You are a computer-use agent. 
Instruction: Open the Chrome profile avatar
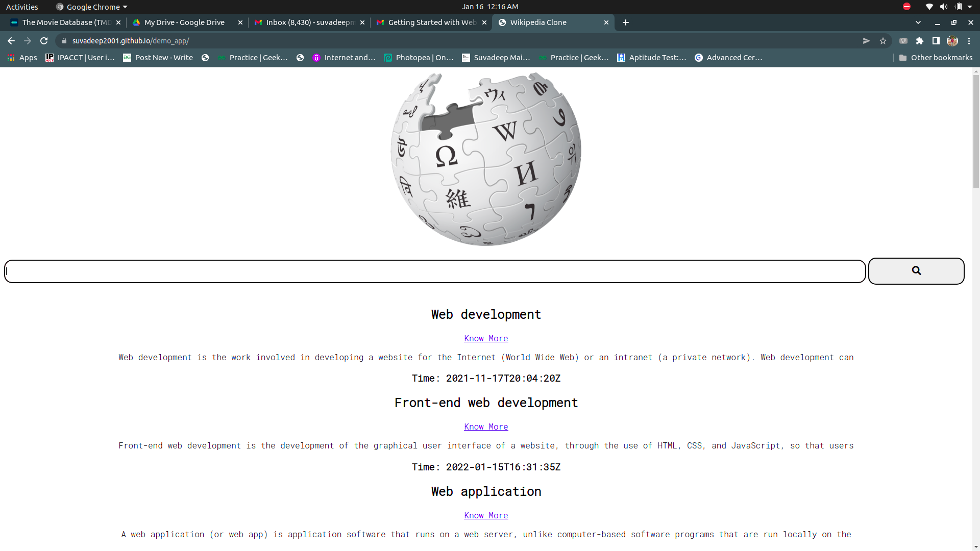953,41
